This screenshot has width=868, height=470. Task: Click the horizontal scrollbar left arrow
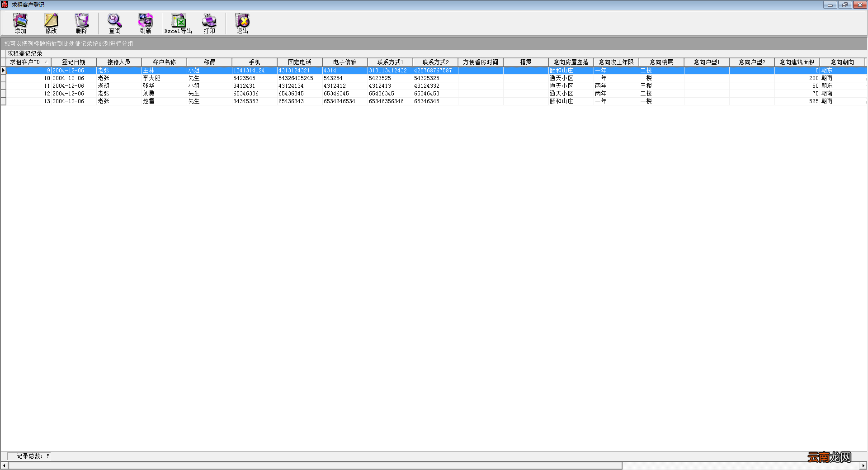point(4,465)
